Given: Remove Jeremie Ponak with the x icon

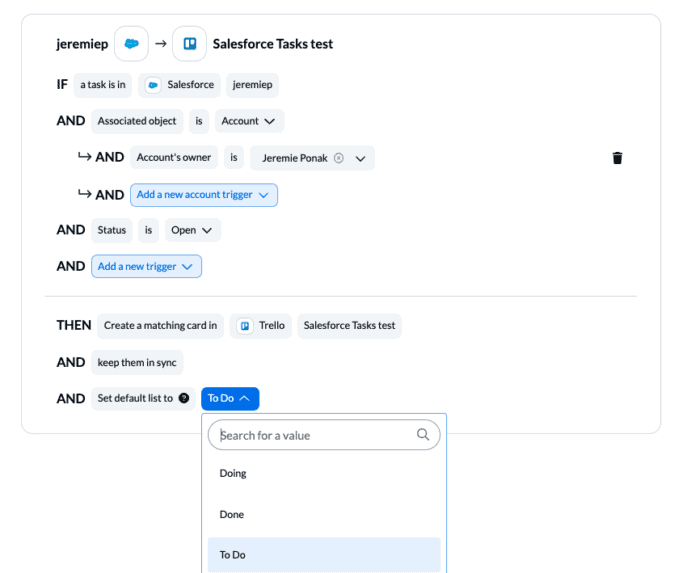Looking at the screenshot, I should click(x=338, y=158).
